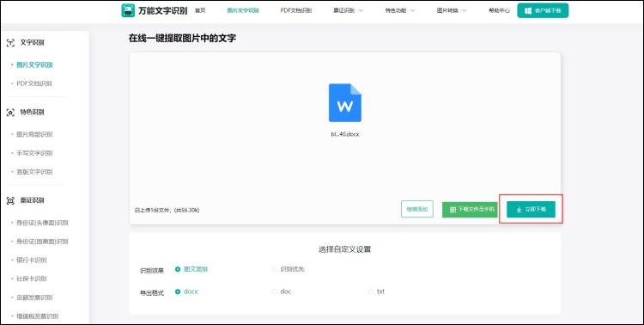Viewport: 644px width, 325px height.
Task: Open 社保卡识别 in the sidebar
Action: [32, 279]
